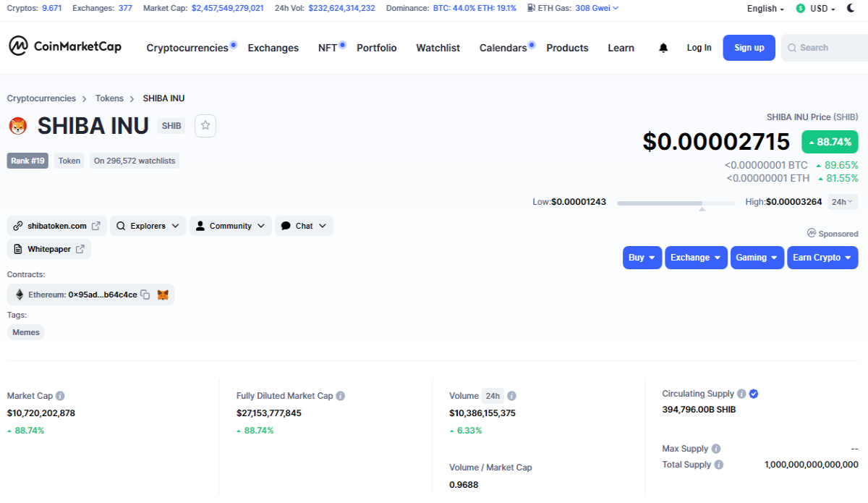868x503 pixels.
Task: Focus the Search input field
Action: pos(825,48)
